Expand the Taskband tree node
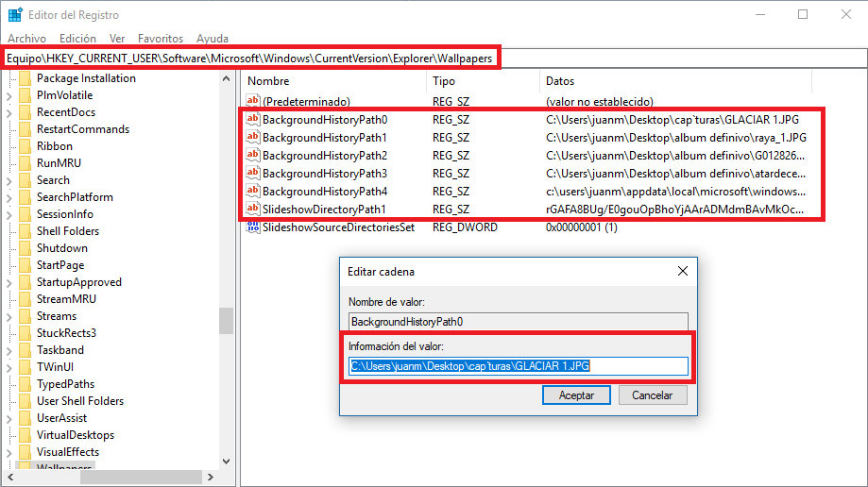The width and height of the screenshot is (868, 487). pos(9,350)
